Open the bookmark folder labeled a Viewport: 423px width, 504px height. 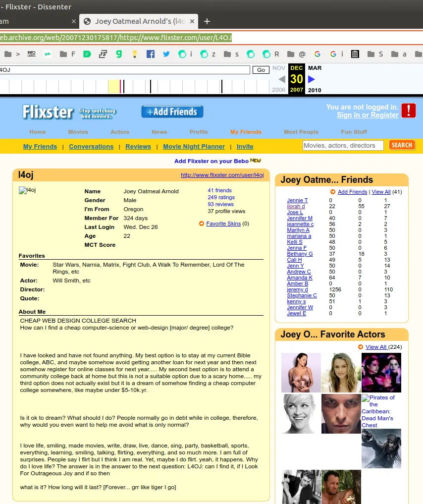[399, 54]
